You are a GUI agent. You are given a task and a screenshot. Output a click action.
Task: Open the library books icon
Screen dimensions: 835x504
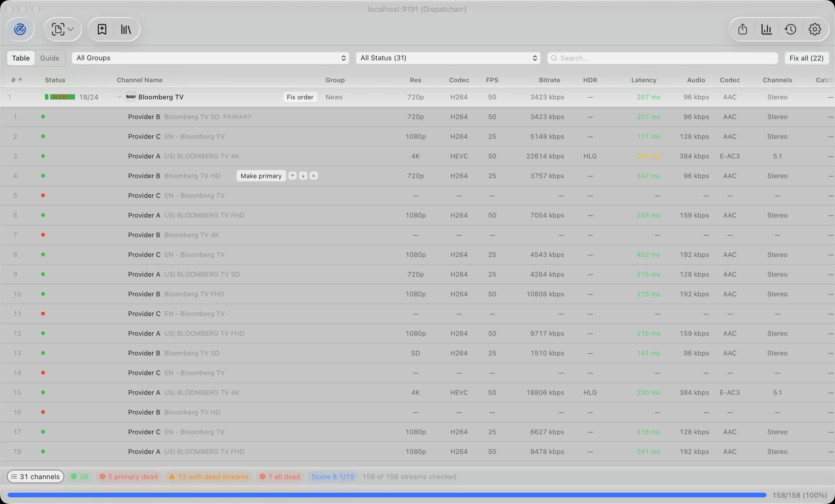click(126, 29)
